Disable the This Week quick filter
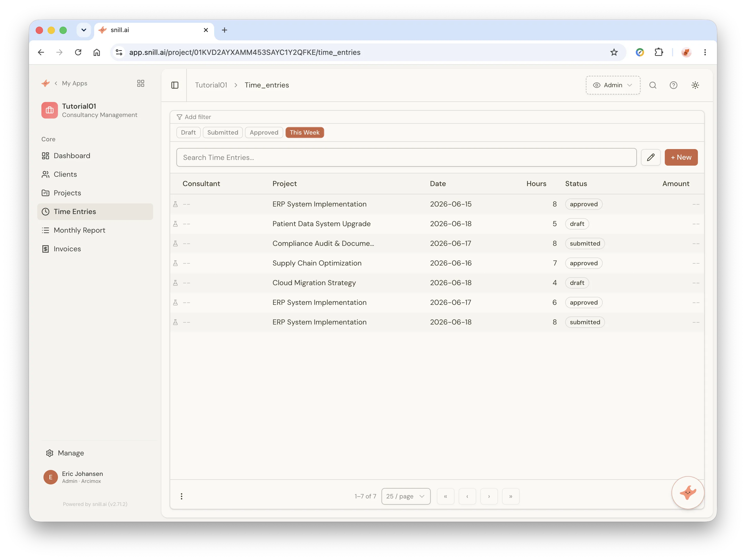 coord(304,132)
